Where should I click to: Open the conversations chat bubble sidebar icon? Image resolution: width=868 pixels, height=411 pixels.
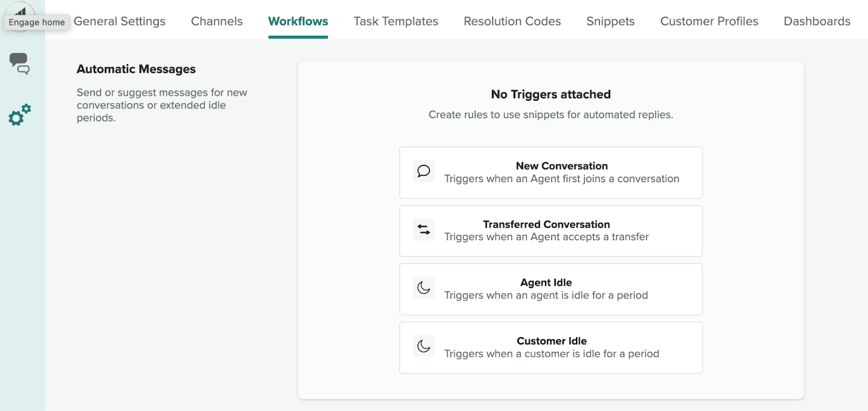20,63
